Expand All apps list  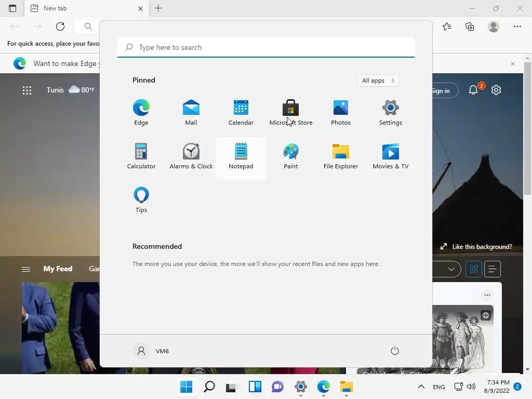378,81
